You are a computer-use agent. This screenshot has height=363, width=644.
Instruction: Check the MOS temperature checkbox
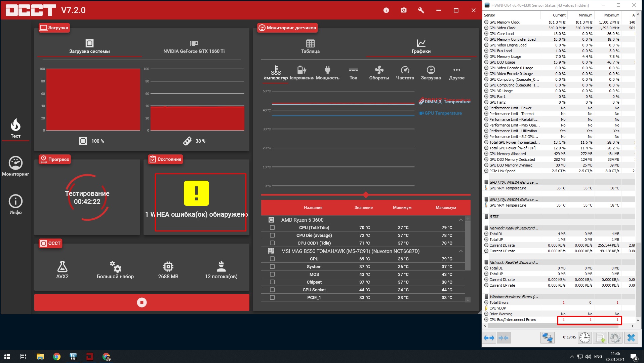[272, 275]
